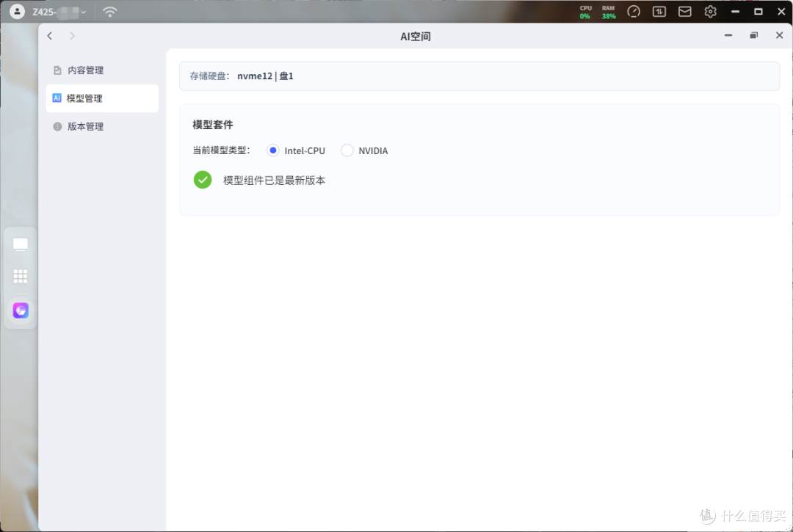Open 版本管理 in the sidebar

pyautogui.click(x=102, y=126)
